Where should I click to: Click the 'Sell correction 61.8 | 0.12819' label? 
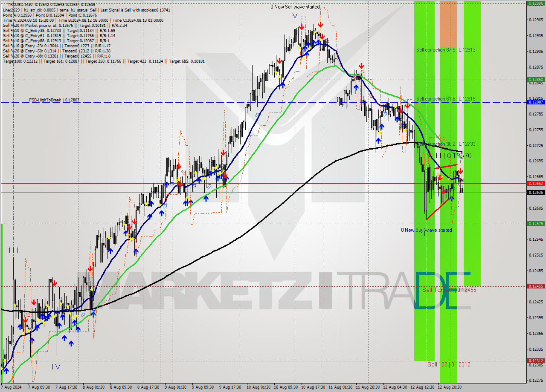tap(446, 98)
